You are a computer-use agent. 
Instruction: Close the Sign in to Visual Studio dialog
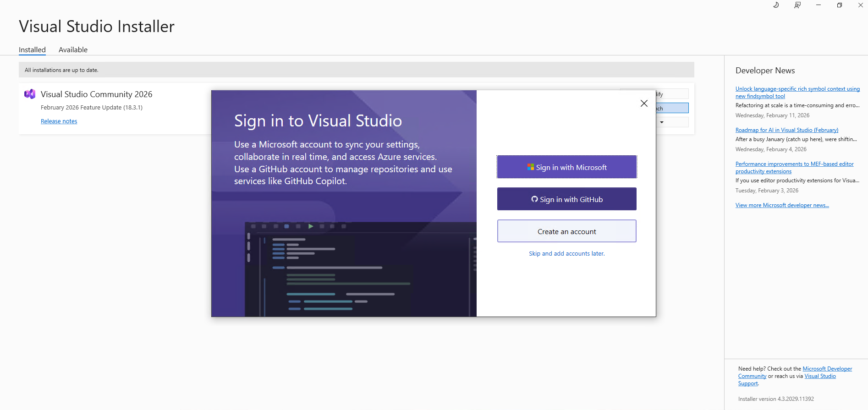point(644,104)
